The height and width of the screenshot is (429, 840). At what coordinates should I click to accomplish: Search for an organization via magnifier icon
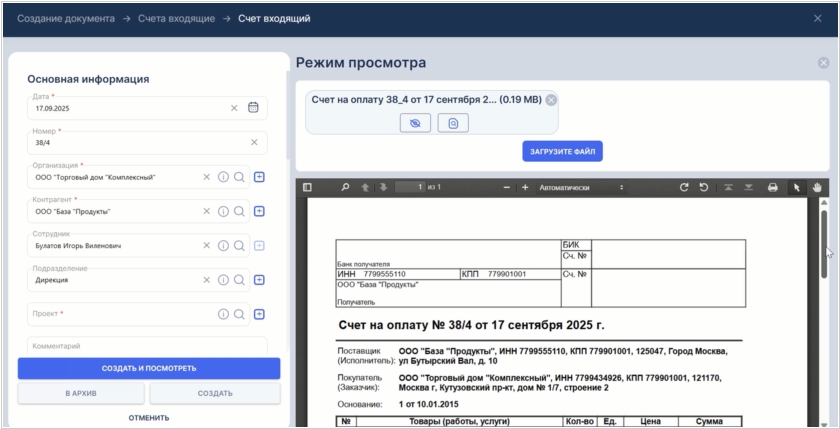pyautogui.click(x=239, y=177)
